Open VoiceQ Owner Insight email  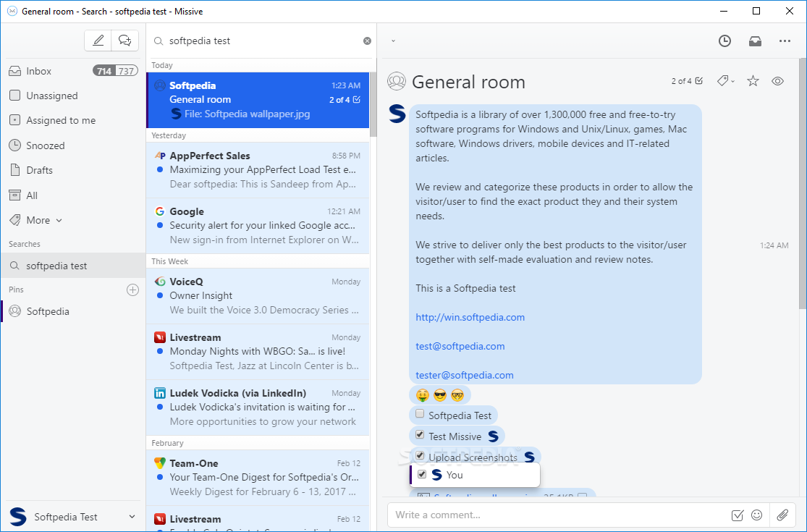tap(258, 296)
